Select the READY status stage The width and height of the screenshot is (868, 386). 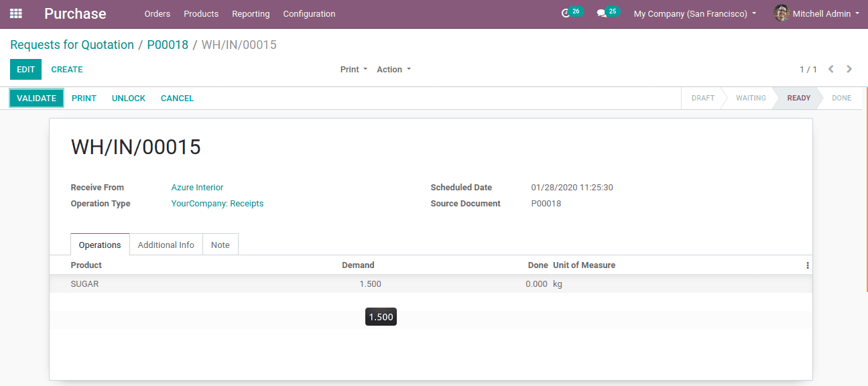click(798, 98)
